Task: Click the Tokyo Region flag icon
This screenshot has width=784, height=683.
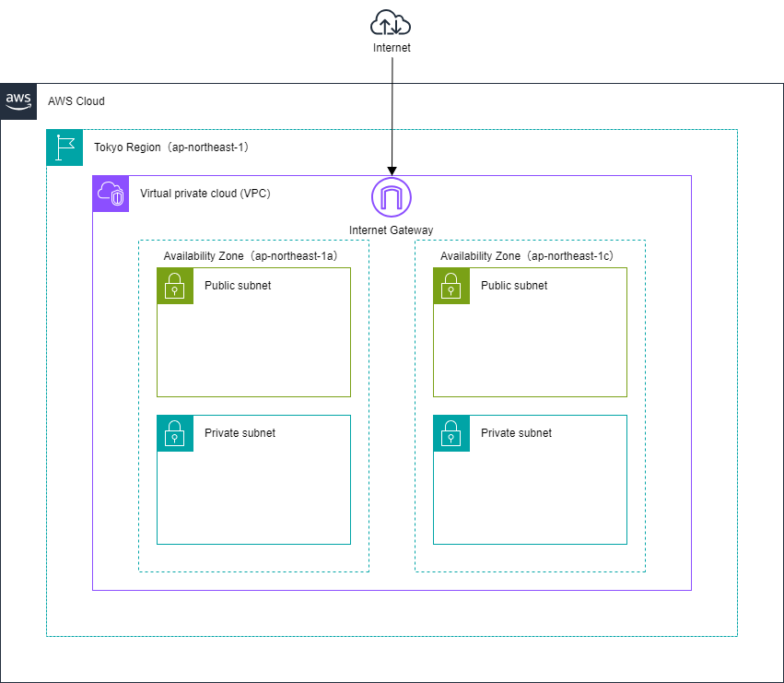Action: [64, 147]
